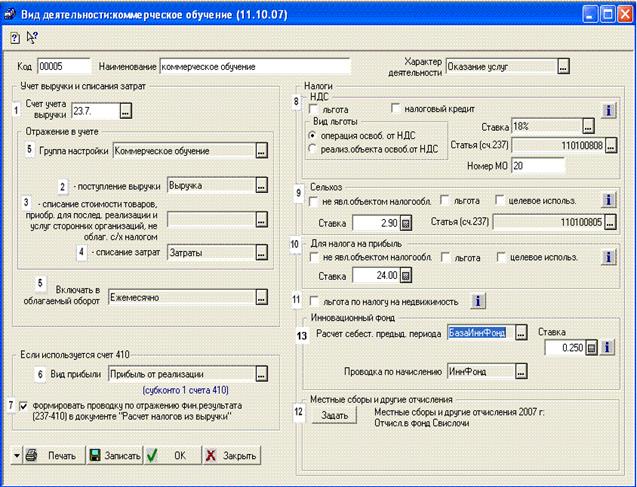Click the Счет учета выручки 23.7. field

coord(96,110)
